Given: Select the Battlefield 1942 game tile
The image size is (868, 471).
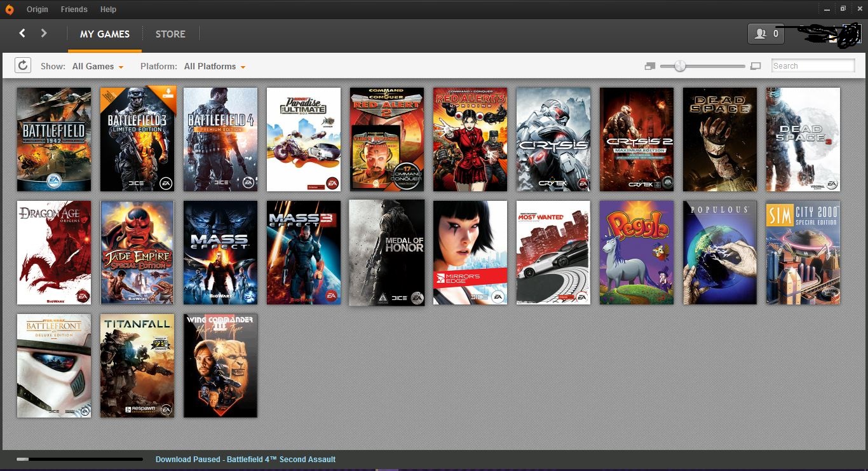Looking at the screenshot, I should point(54,139).
